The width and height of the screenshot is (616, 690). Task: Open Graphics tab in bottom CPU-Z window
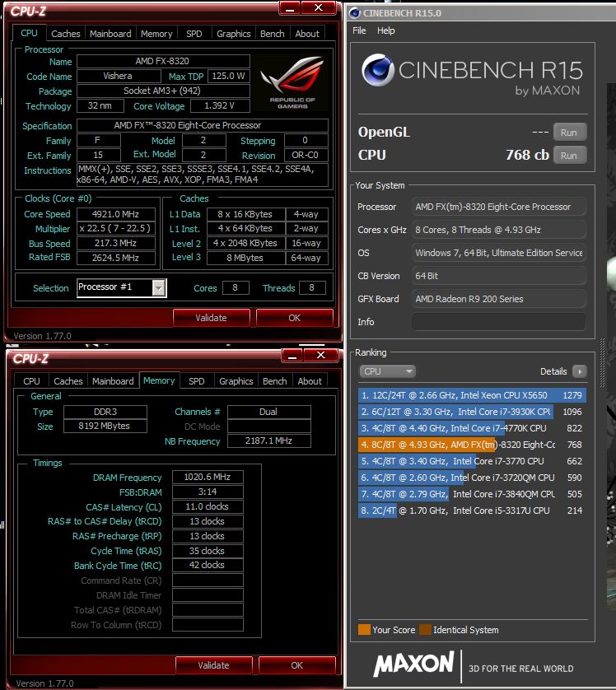[x=236, y=381]
